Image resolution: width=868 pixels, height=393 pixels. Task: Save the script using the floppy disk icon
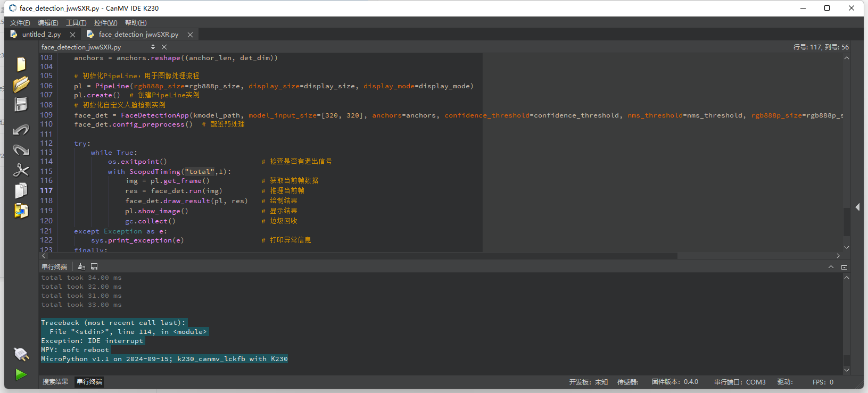pos(21,105)
